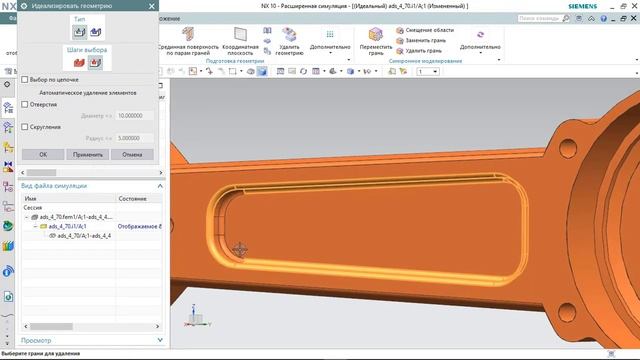Expand Подготовка геометрии group arrow
Image resolution: width=640 pixels, height=360 pixels.
349,60
